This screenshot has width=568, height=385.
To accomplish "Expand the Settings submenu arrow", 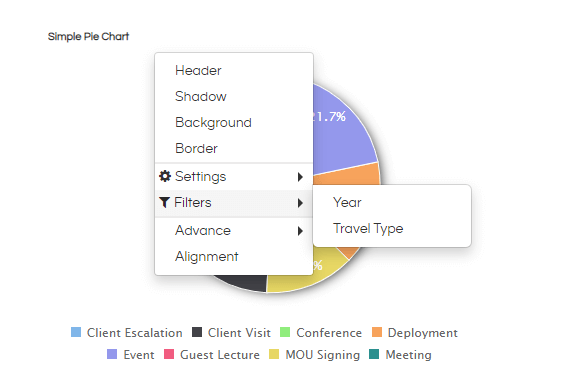I will pyautogui.click(x=300, y=177).
